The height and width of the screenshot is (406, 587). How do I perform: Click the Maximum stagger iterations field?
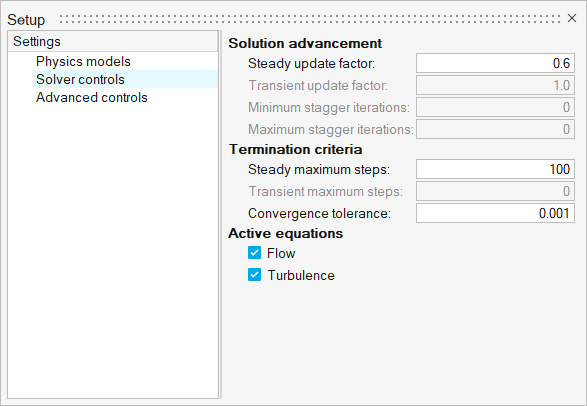click(x=495, y=129)
